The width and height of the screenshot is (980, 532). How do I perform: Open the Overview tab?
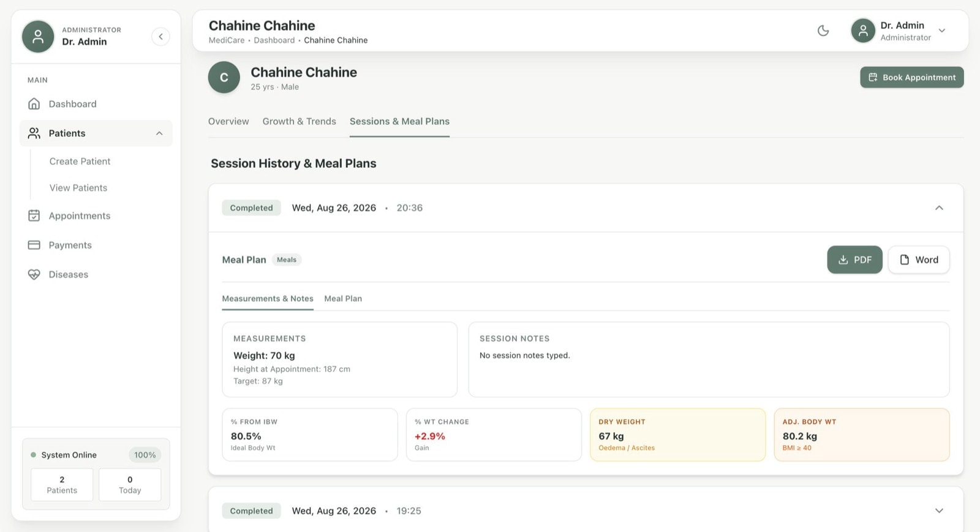(228, 121)
